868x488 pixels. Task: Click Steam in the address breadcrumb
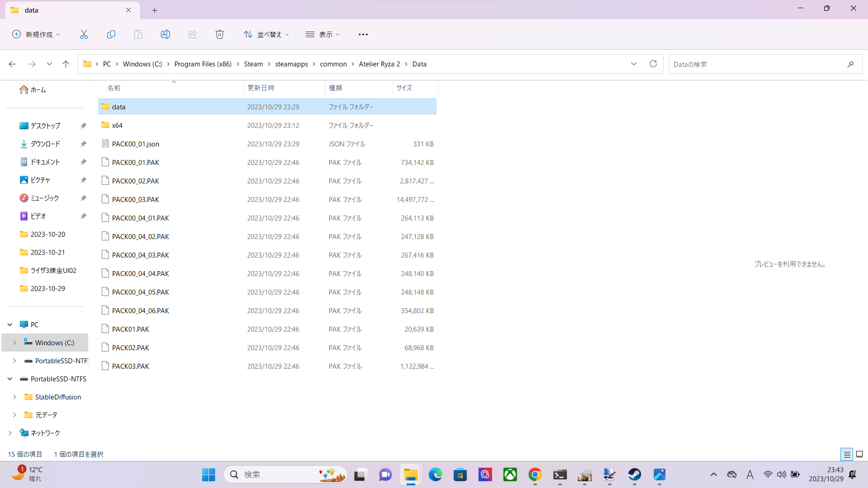(253, 64)
